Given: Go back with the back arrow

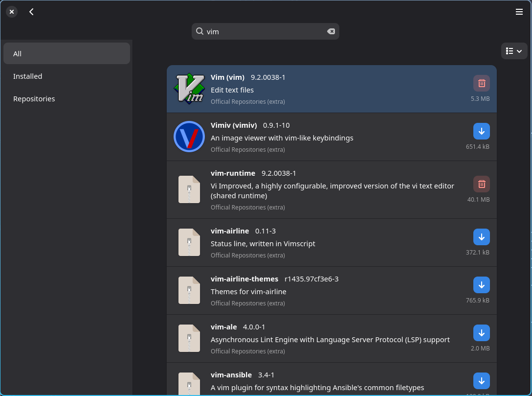Looking at the screenshot, I should [31, 12].
